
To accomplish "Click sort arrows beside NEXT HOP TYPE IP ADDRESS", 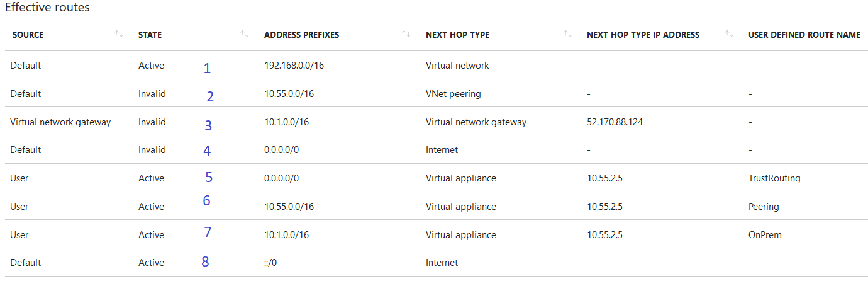I will click(729, 34).
